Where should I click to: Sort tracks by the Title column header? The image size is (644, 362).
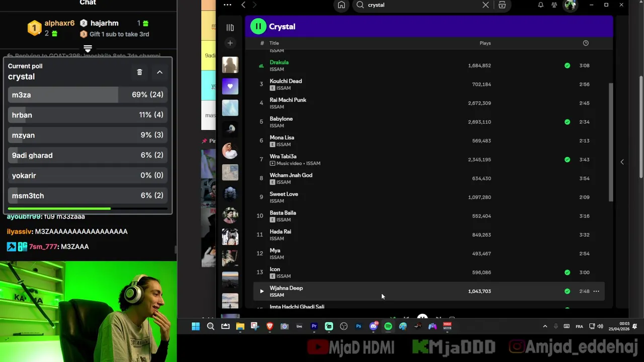274,43
